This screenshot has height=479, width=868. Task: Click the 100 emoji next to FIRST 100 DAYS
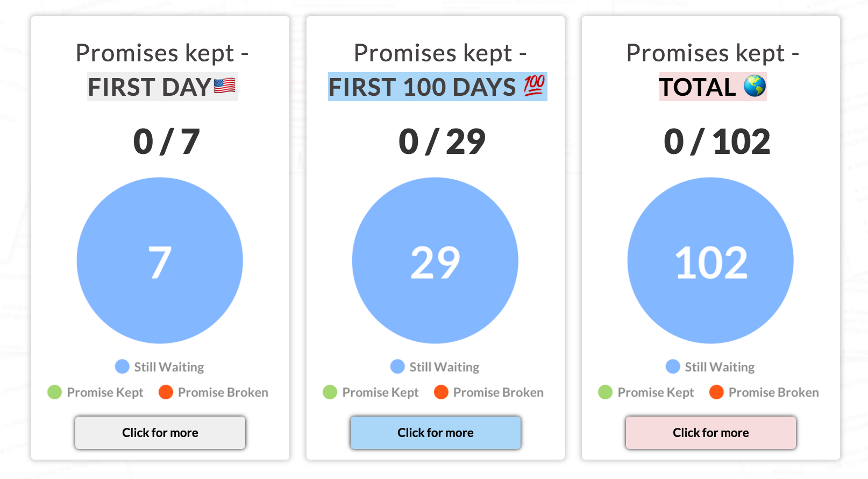coord(532,86)
